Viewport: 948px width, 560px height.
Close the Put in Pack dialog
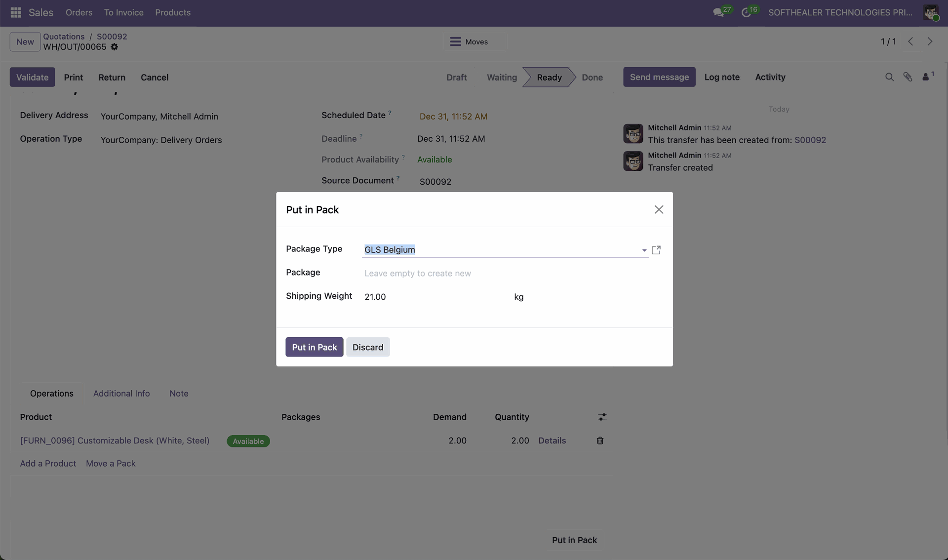click(659, 209)
